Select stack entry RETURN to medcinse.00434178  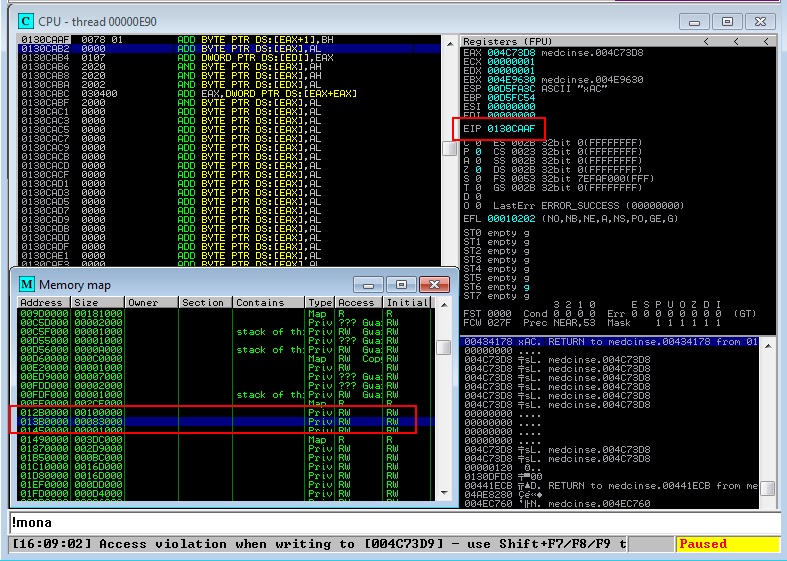pos(609,342)
